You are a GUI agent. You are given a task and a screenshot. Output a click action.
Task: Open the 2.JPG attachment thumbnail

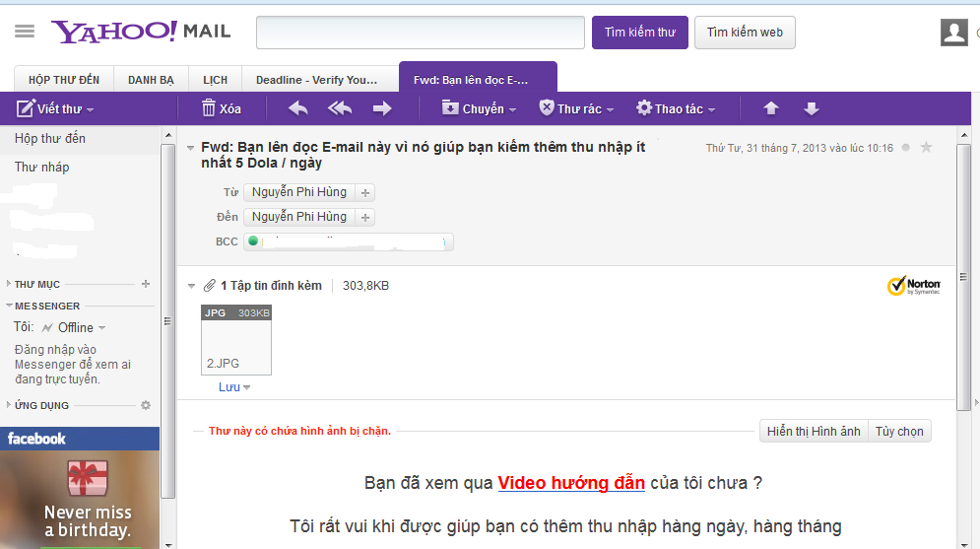coord(236,339)
